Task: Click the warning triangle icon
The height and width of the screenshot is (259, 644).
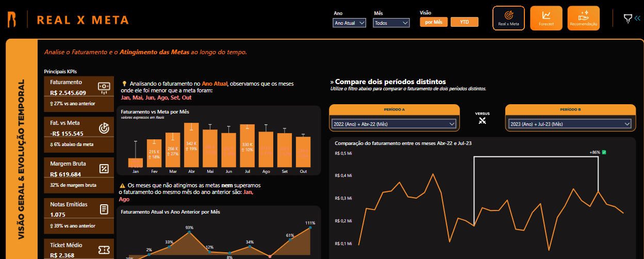Action: point(122,185)
